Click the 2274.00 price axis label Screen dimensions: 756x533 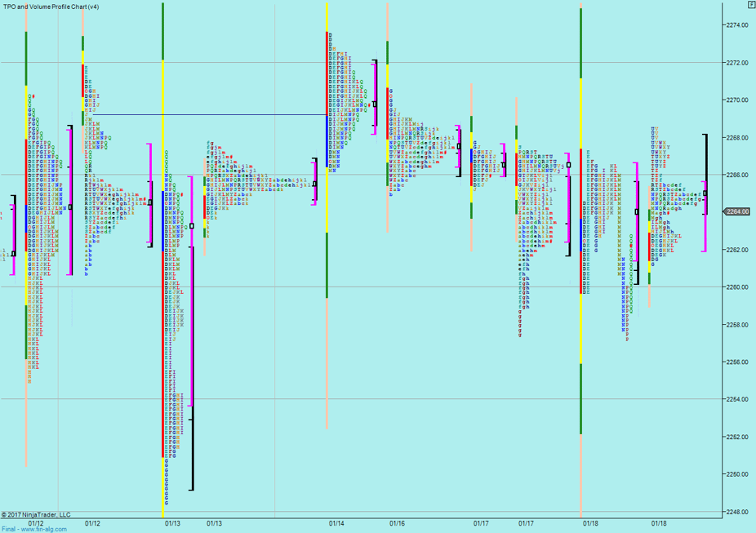(x=737, y=25)
